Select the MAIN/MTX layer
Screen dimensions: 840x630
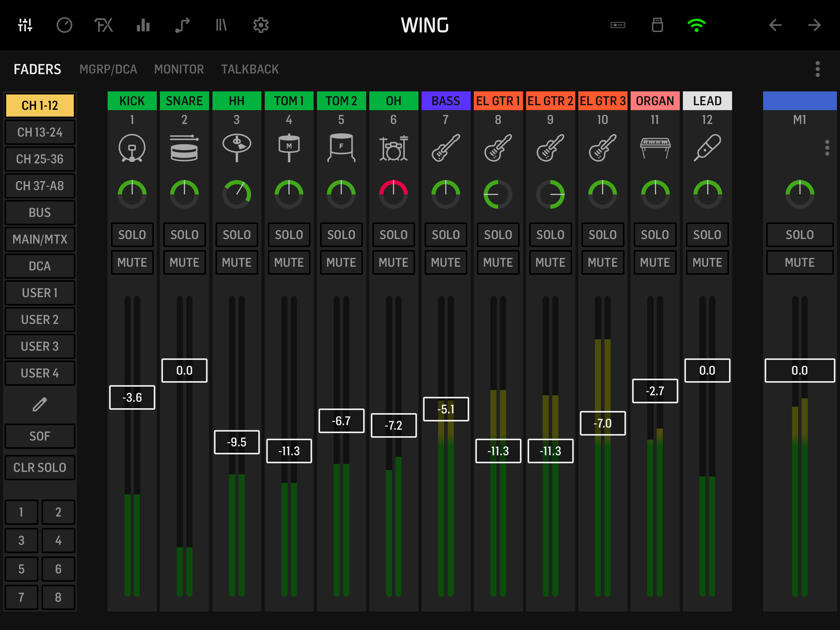pyautogui.click(x=40, y=239)
